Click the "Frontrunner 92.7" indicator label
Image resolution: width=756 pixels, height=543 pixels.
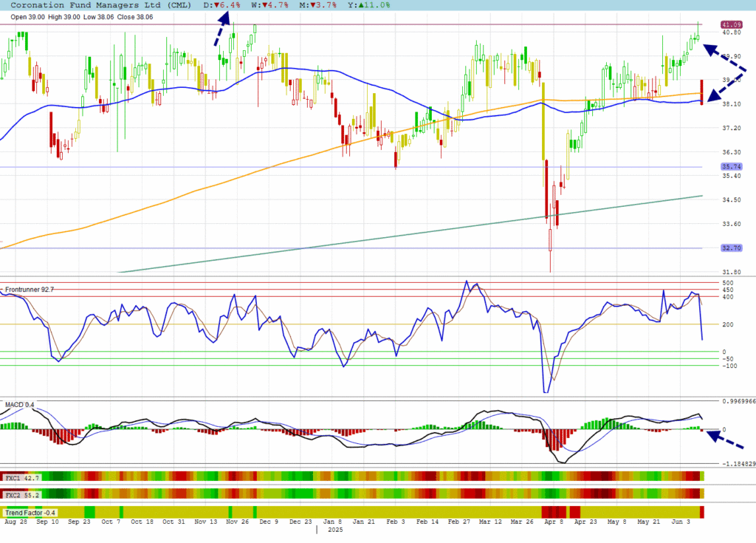30,290
